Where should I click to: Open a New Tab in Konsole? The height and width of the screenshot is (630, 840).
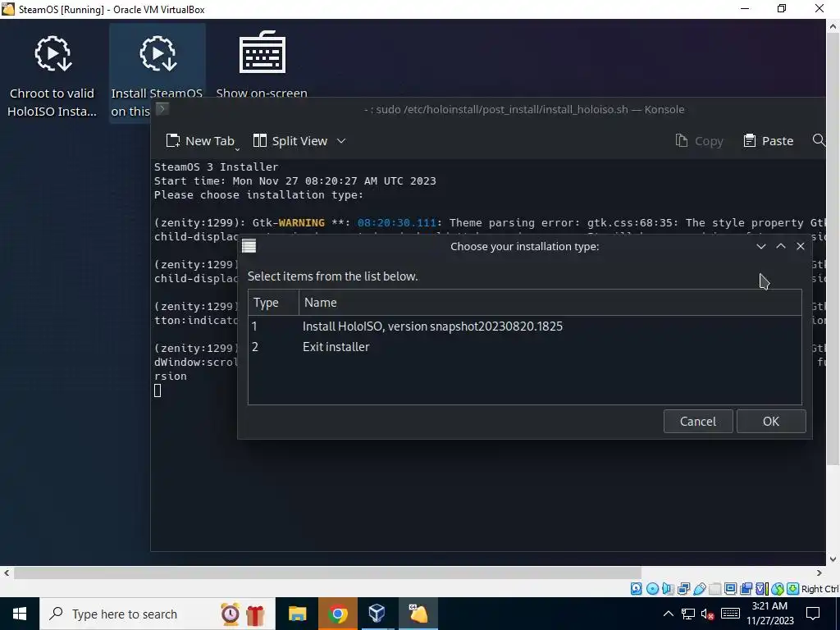click(x=200, y=141)
